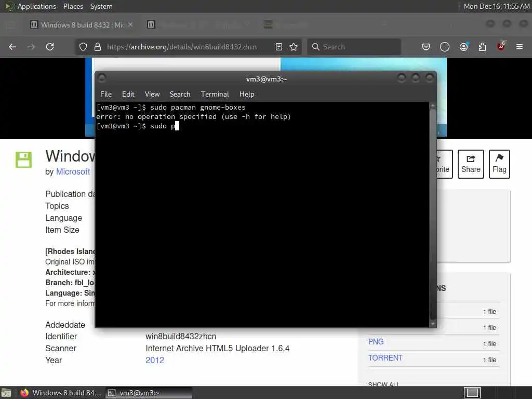Go back with Firefox back arrow
The height and width of the screenshot is (399, 532).
12,47
